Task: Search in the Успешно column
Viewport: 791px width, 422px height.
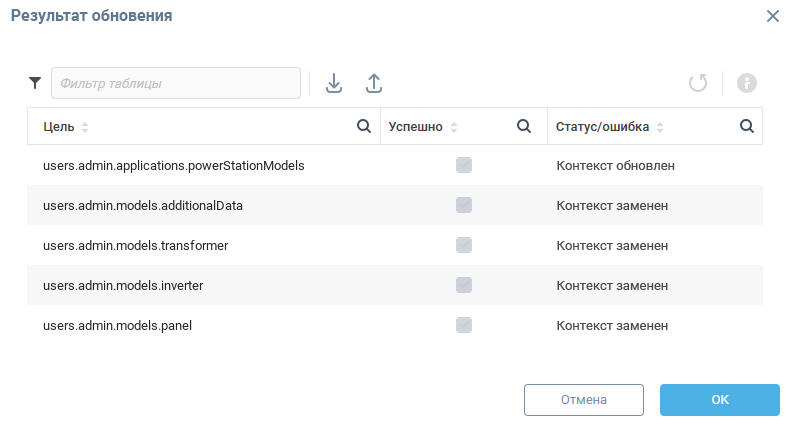Action: 524,126
